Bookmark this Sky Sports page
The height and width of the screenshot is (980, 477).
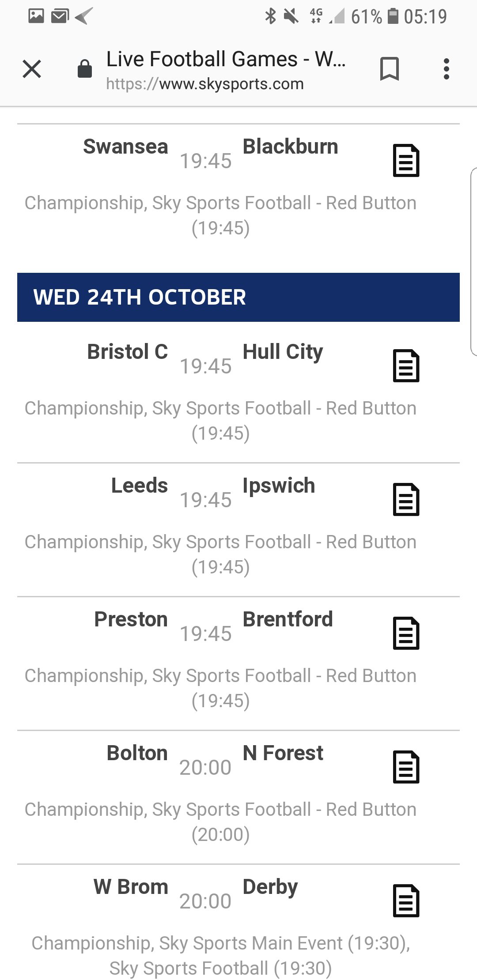(x=389, y=69)
